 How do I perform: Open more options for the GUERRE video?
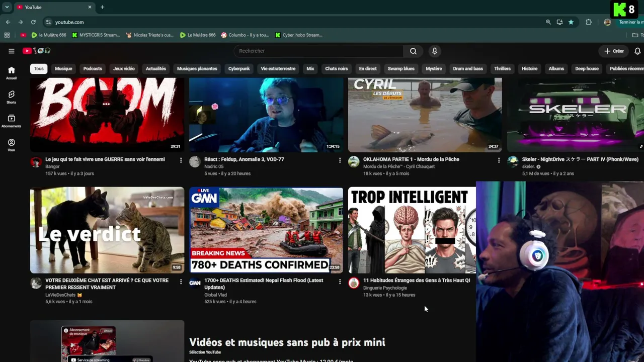click(181, 160)
